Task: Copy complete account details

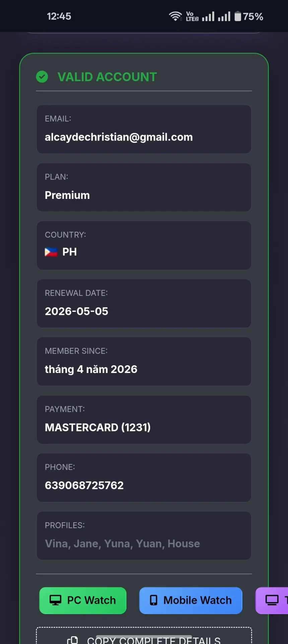Action: (x=144, y=636)
